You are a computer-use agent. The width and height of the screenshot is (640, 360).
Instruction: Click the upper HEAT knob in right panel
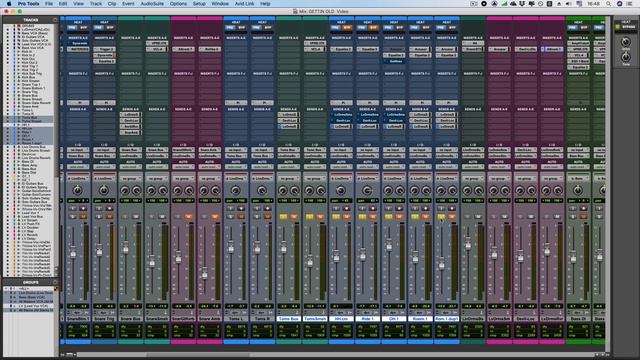pos(625,42)
